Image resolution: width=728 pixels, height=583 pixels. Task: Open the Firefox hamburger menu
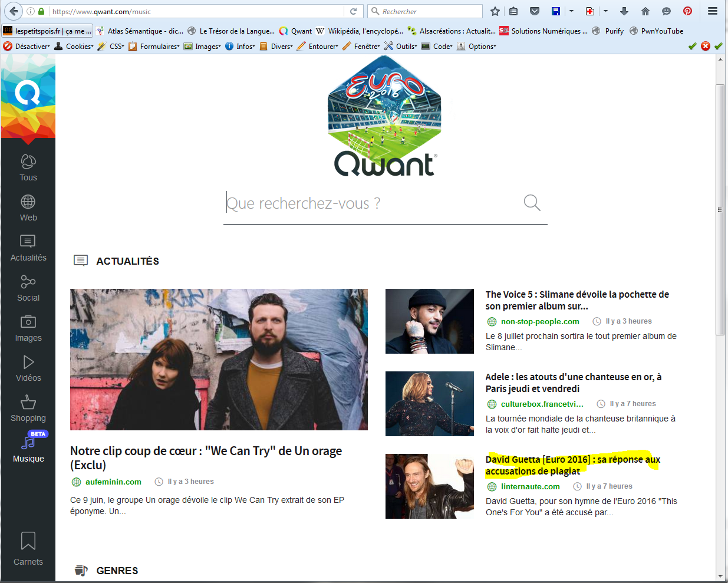[x=713, y=11]
